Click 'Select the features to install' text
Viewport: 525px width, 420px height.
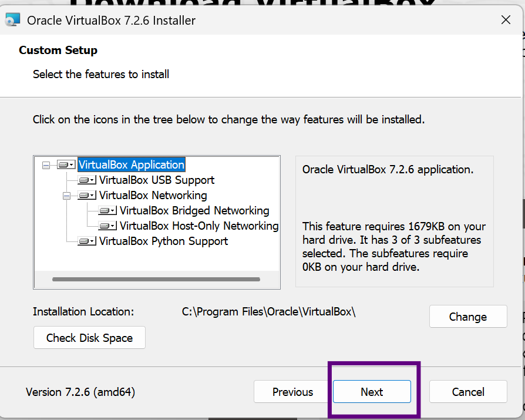[x=101, y=74]
